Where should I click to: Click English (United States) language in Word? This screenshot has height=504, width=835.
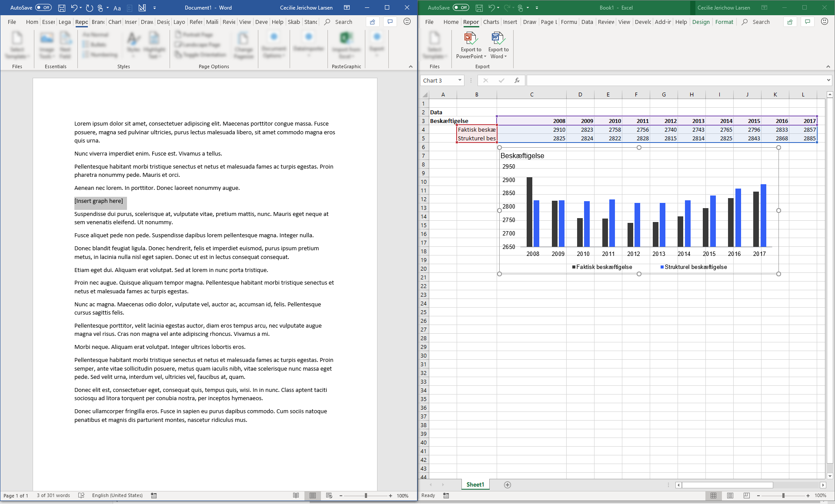(117, 495)
